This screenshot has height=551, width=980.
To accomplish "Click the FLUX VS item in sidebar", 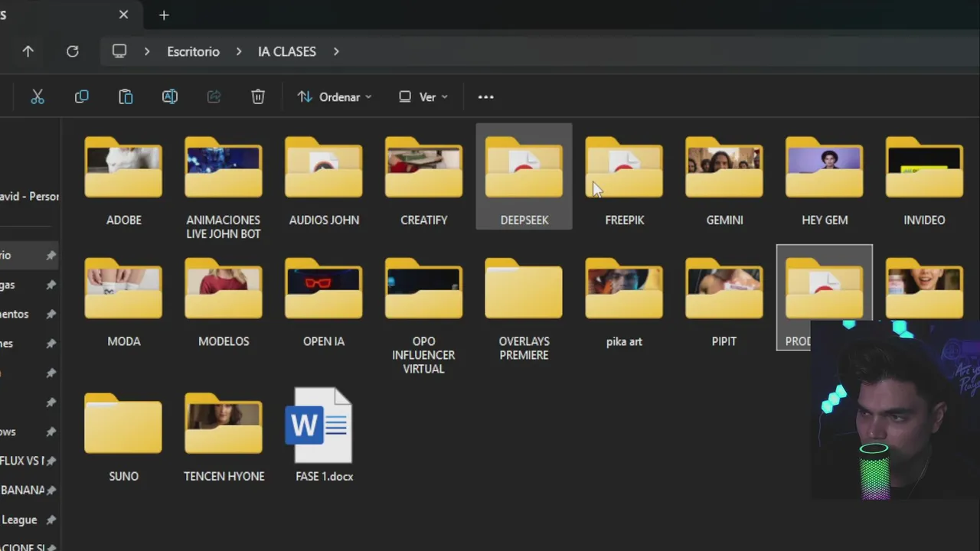I will (22, 461).
